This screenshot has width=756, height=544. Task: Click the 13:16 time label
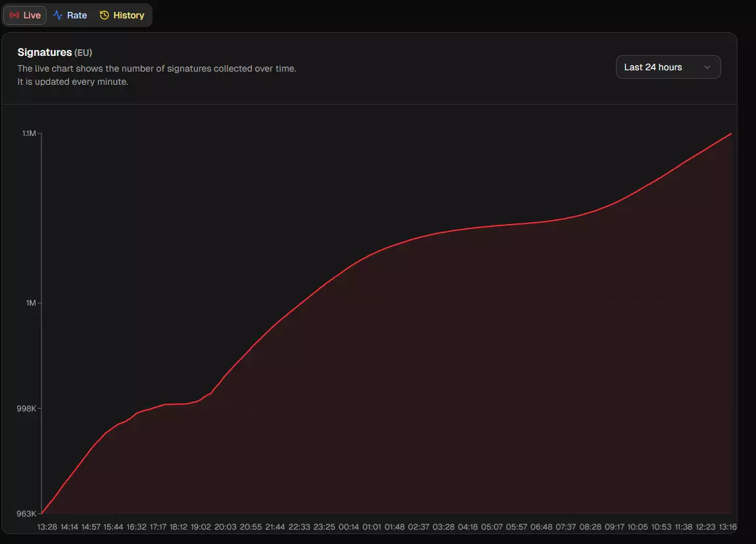[728, 527]
